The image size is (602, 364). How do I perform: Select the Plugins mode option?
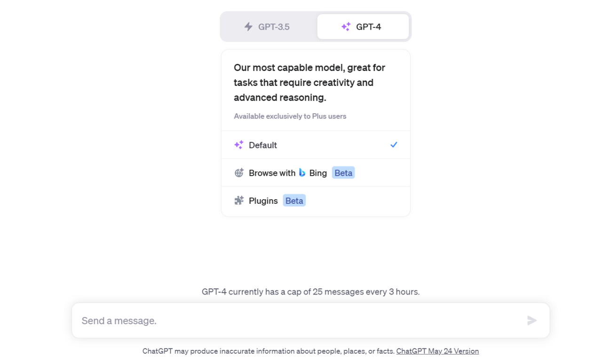[x=263, y=201]
